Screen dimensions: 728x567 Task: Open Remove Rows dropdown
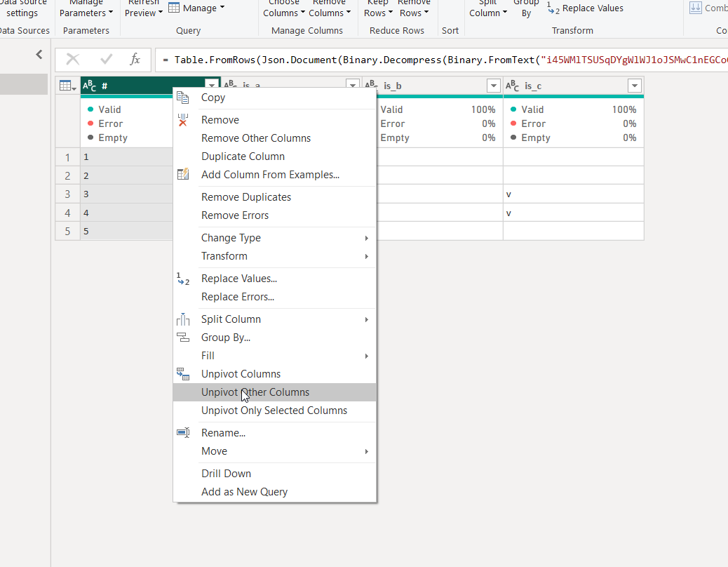click(426, 13)
